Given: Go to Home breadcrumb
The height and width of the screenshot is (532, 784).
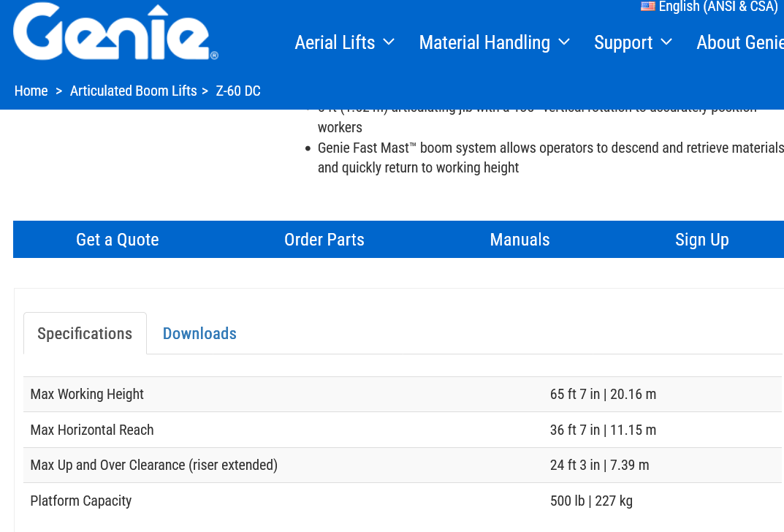Looking at the screenshot, I should point(31,91).
